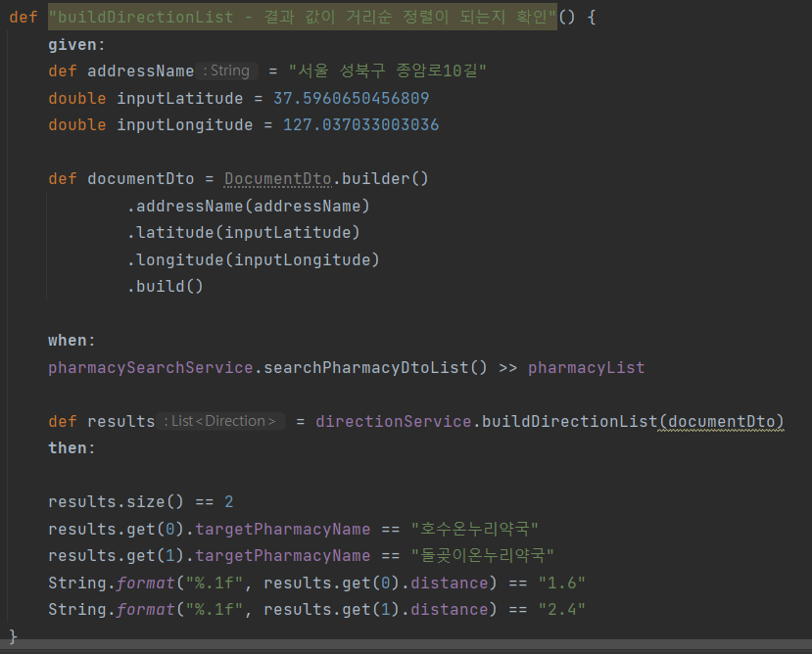This screenshot has height=654, width=812.
Task: Click the builder() method call
Action: pos(385,178)
